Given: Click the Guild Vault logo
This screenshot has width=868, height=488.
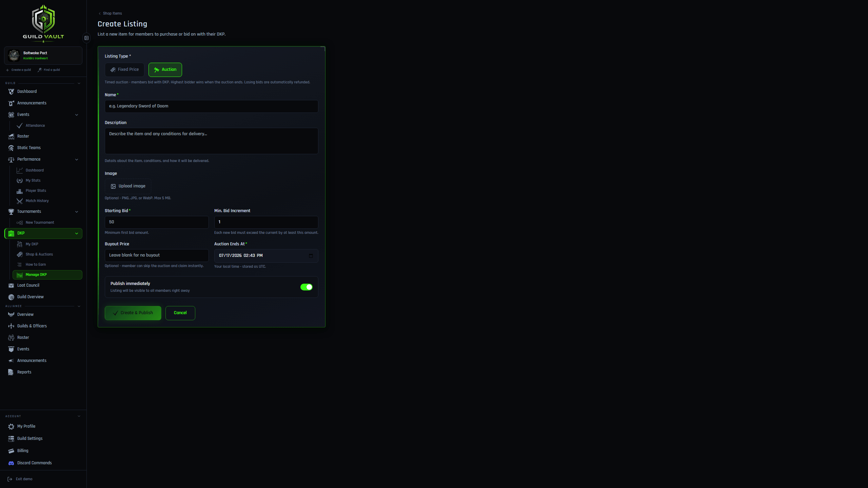Looking at the screenshot, I should [x=43, y=23].
